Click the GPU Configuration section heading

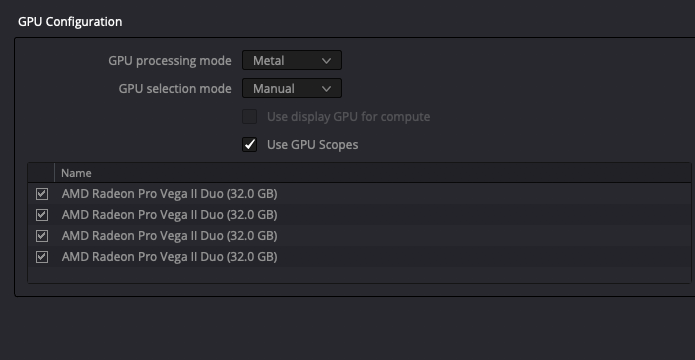[x=70, y=22]
